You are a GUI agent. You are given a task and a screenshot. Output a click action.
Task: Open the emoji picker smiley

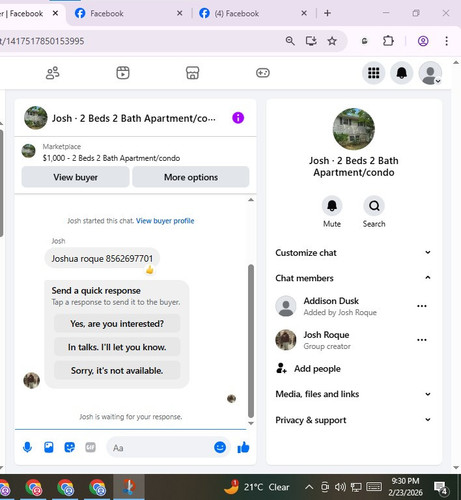pyautogui.click(x=220, y=447)
